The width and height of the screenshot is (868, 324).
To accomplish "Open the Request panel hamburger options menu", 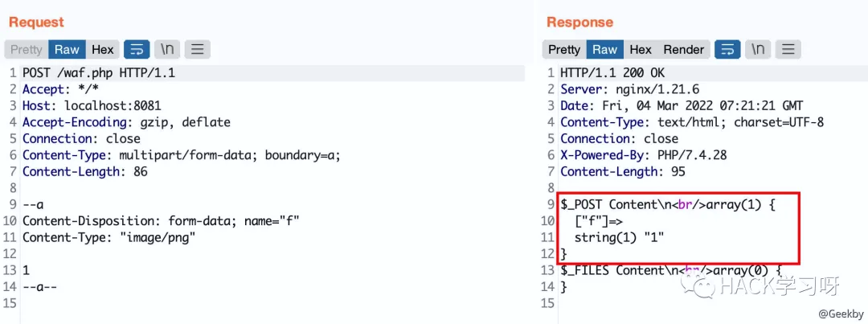I will point(197,49).
